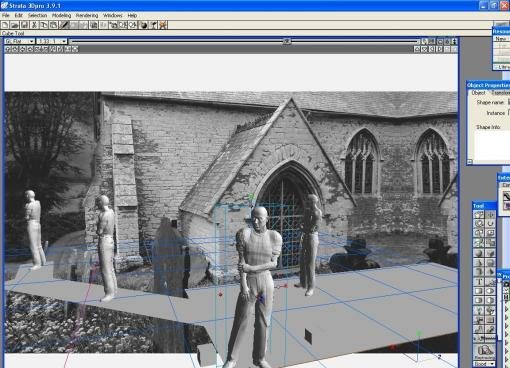Click the render sphere icon in the toolbar
Screen dimensions: 510x368
pyautogui.click(x=144, y=25)
